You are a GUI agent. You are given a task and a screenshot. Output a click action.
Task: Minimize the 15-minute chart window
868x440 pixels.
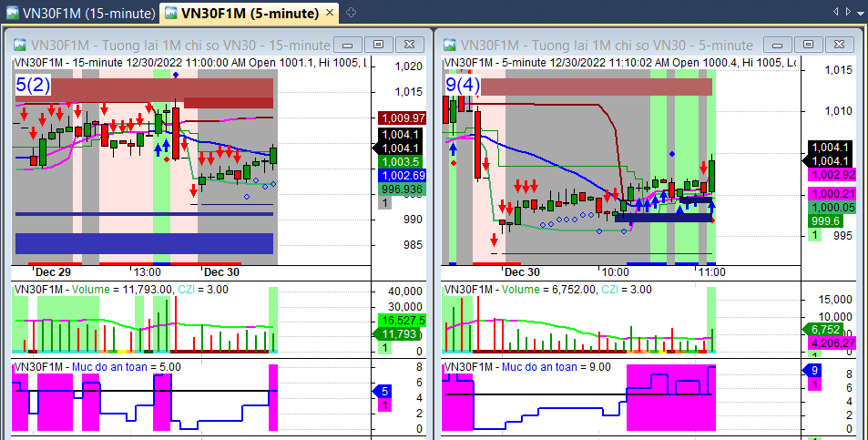pos(348,45)
